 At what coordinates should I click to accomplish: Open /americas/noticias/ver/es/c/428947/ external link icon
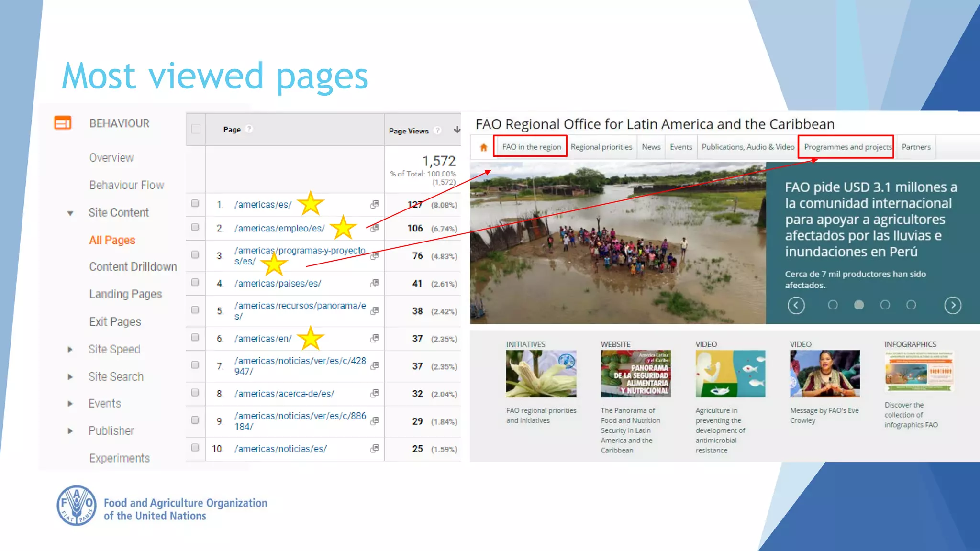click(x=375, y=366)
